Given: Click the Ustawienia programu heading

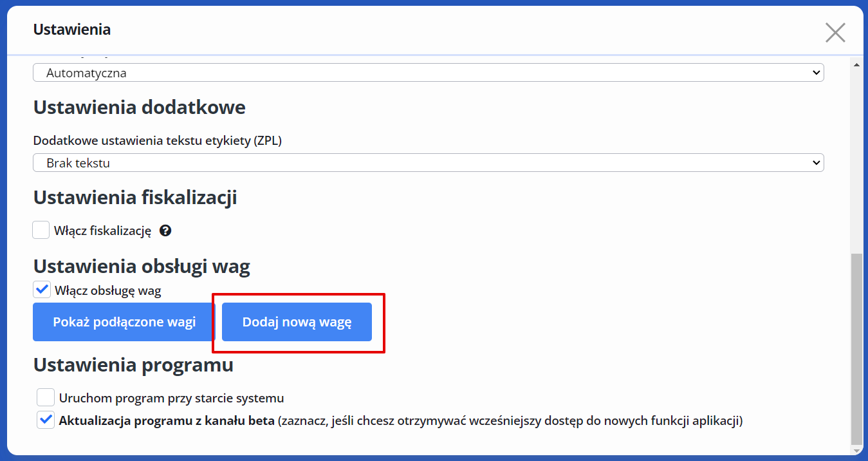Looking at the screenshot, I should tap(133, 365).
